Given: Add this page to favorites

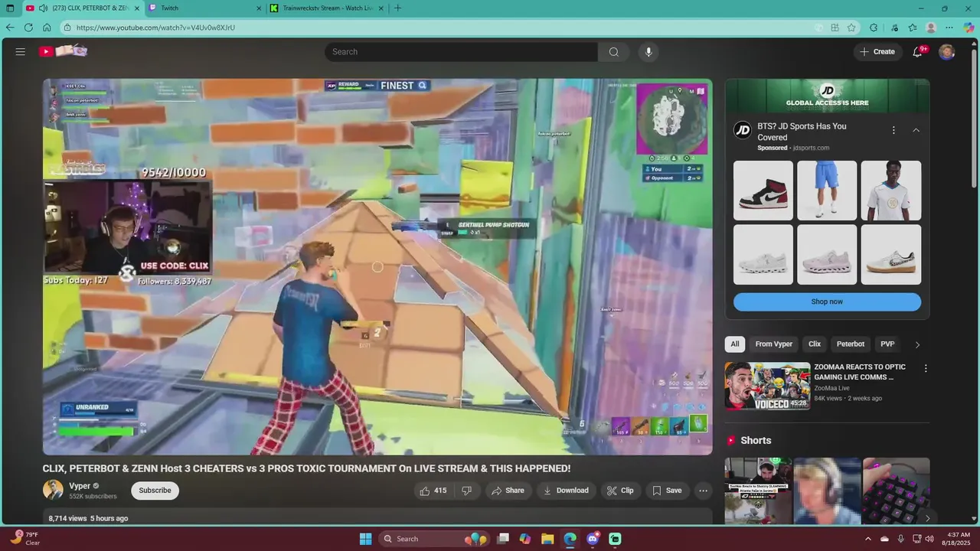Looking at the screenshot, I should 851,28.
